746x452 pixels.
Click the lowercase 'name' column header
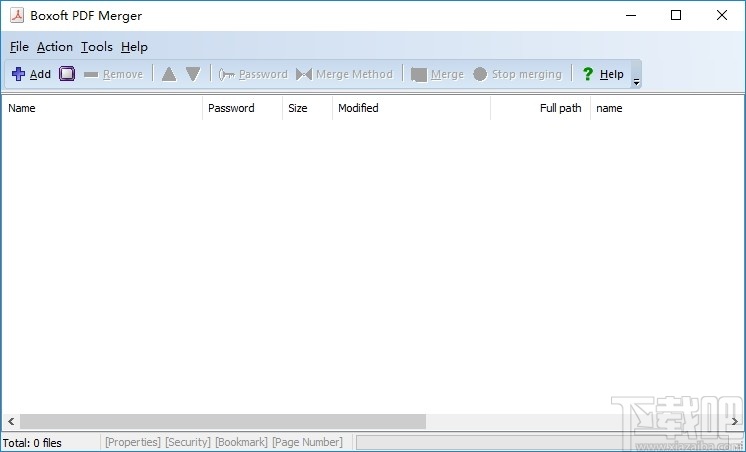[666, 108]
